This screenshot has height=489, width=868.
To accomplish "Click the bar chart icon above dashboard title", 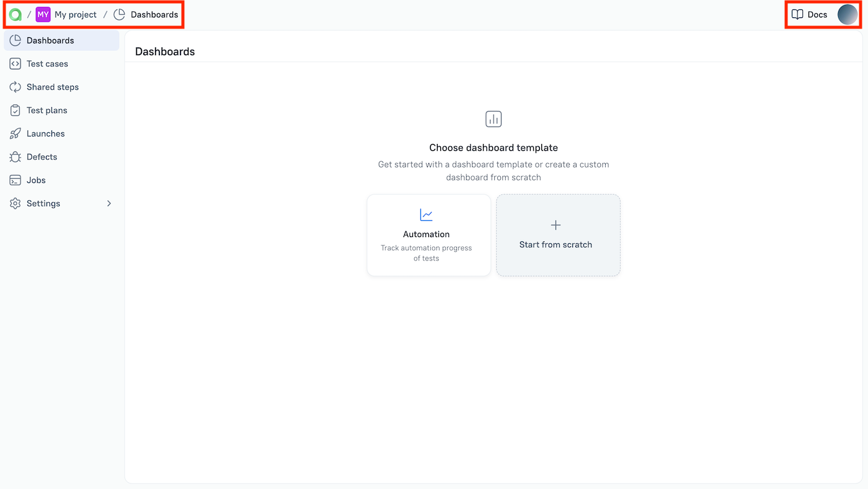I will [x=494, y=119].
